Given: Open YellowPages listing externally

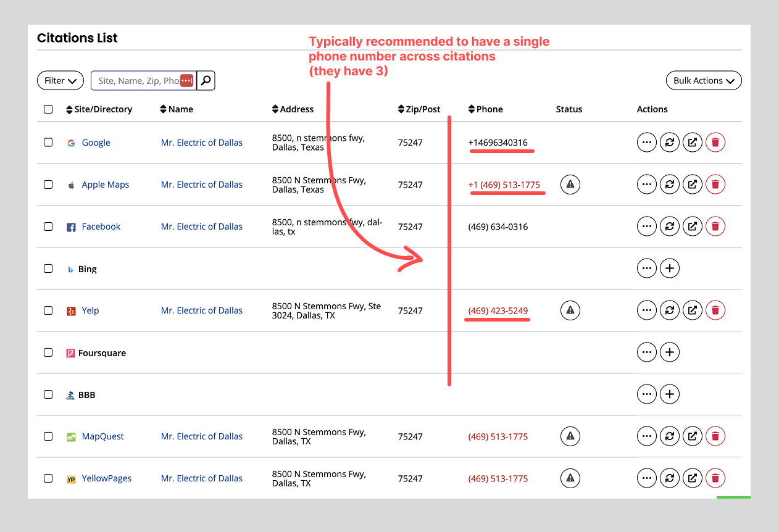Looking at the screenshot, I should click(693, 478).
